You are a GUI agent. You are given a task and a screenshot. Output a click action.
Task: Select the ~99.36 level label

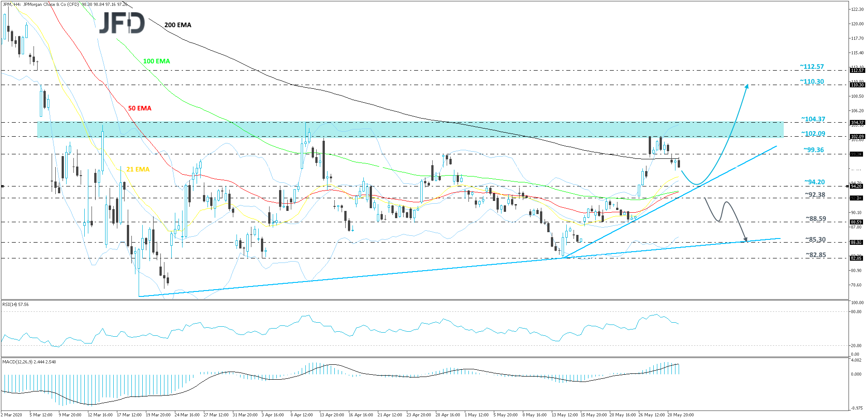(x=814, y=150)
